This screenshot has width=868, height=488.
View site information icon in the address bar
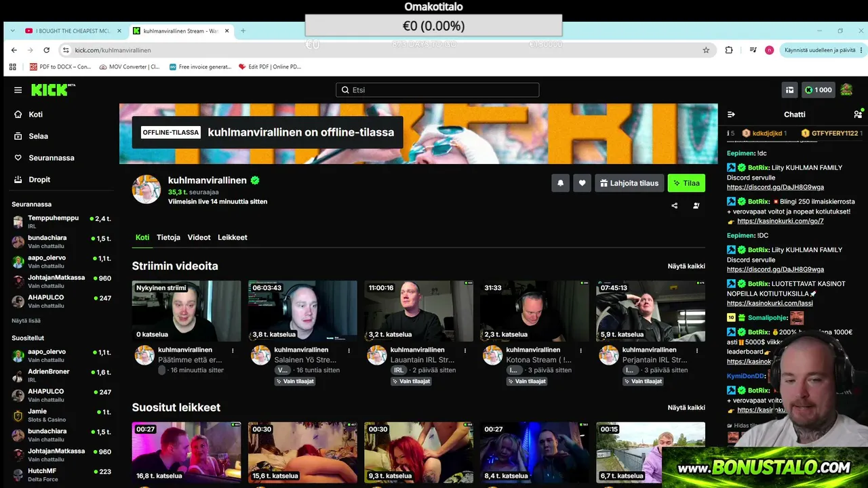pyautogui.click(x=66, y=50)
